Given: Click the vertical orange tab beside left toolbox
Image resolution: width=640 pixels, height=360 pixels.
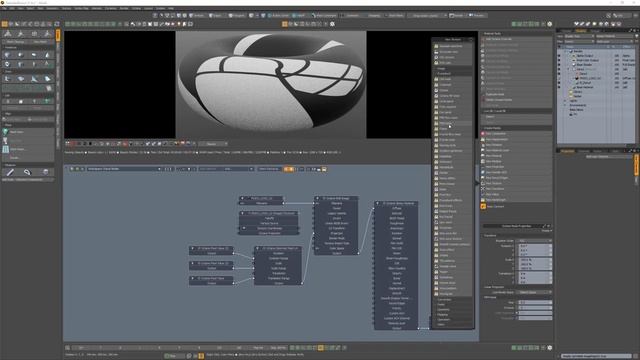Looking at the screenshot, I should (58, 35).
